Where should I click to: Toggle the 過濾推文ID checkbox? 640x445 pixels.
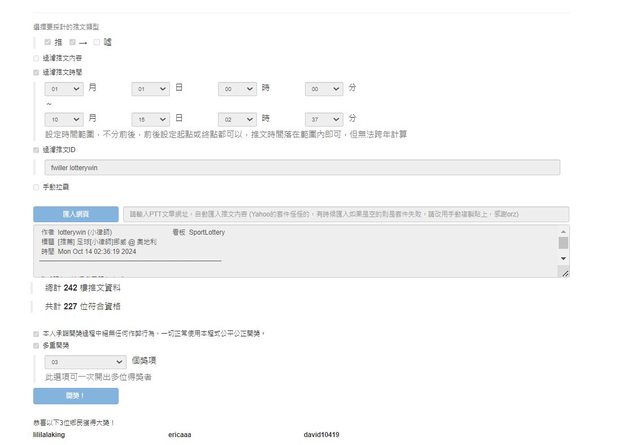point(36,150)
